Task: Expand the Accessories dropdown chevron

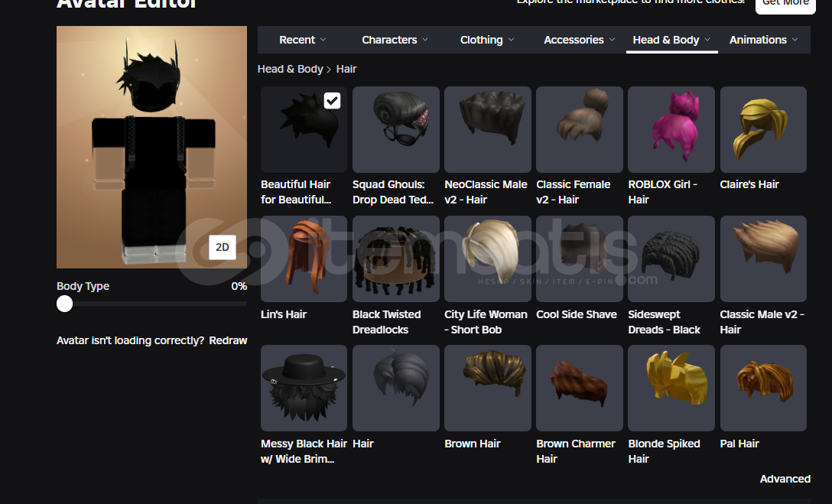Action: 612,40
